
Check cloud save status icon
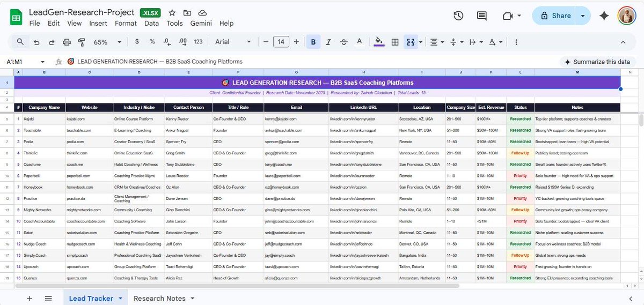tap(202, 12)
